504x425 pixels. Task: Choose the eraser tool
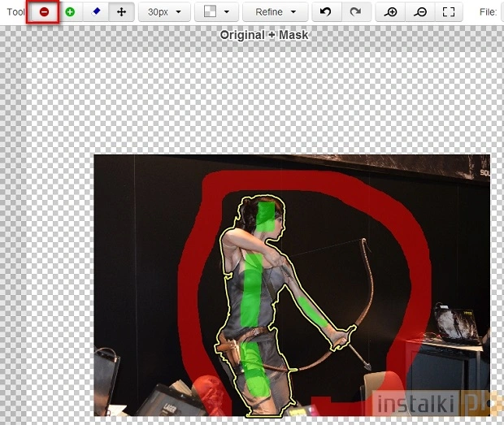[x=96, y=12]
